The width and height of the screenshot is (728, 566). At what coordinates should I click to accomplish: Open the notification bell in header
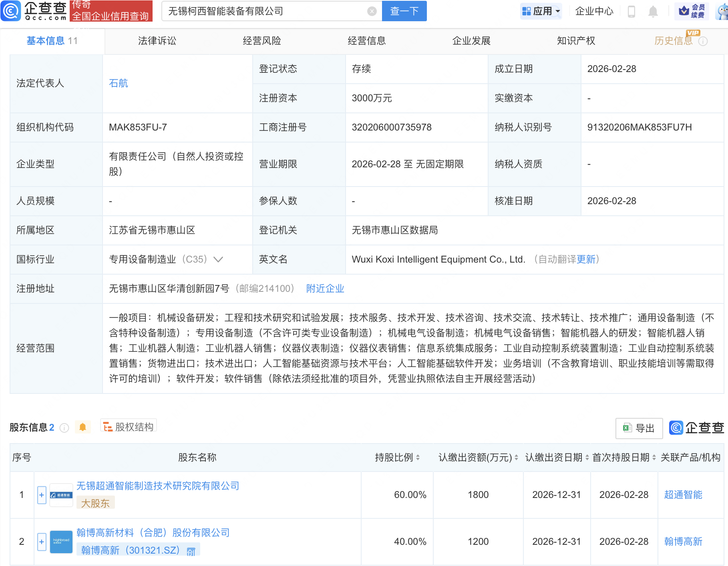click(653, 11)
